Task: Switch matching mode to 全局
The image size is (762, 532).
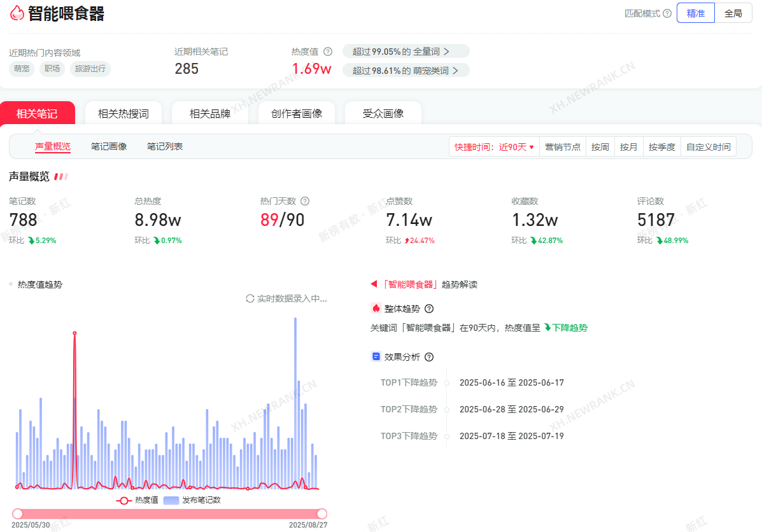Action: (733, 13)
